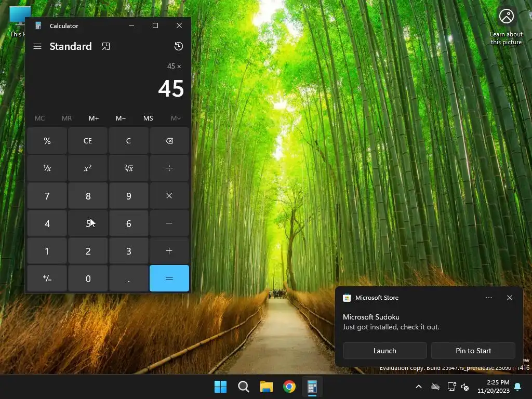Dismiss the Microsoft Store notification

click(x=510, y=298)
